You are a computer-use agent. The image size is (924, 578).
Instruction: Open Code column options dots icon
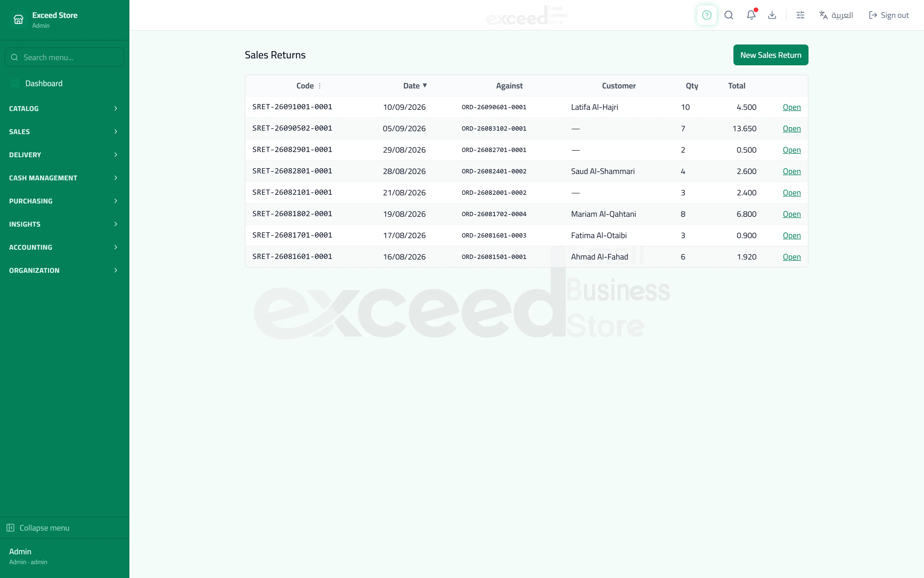point(320,86)
